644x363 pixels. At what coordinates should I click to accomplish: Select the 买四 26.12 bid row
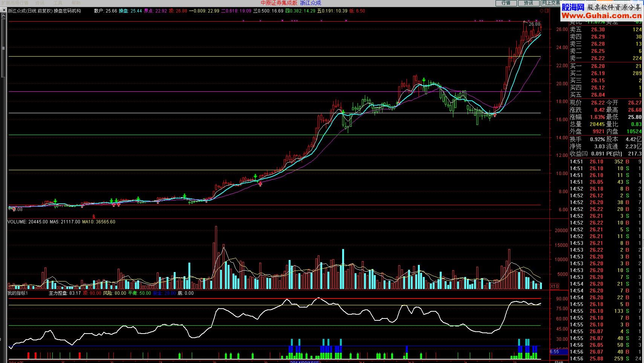(x=606, y=88)
